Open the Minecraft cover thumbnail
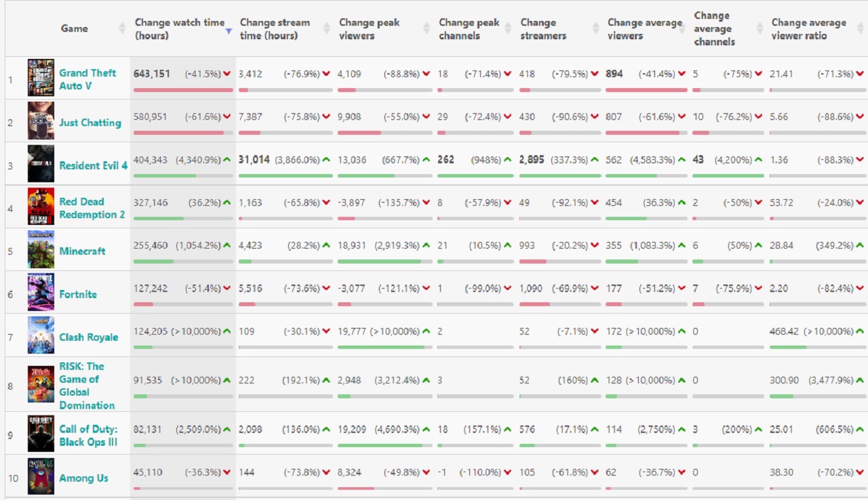 point(41,250)
